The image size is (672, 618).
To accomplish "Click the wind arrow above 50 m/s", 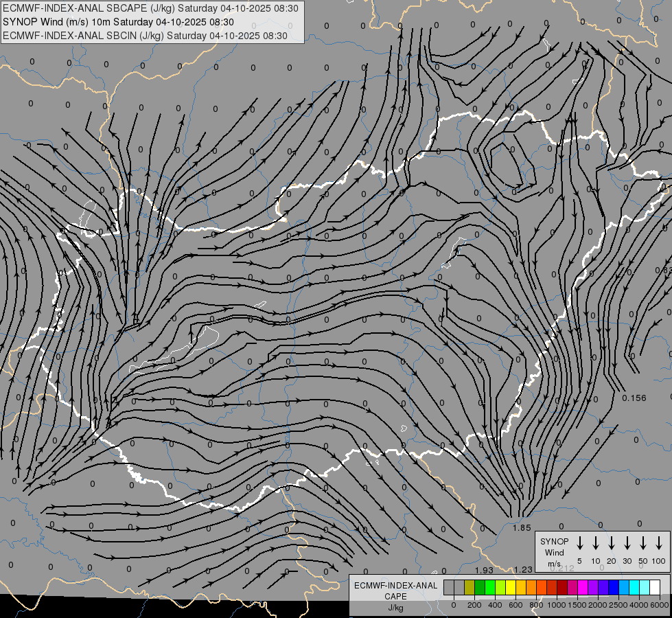I will [x=643, y=543].
